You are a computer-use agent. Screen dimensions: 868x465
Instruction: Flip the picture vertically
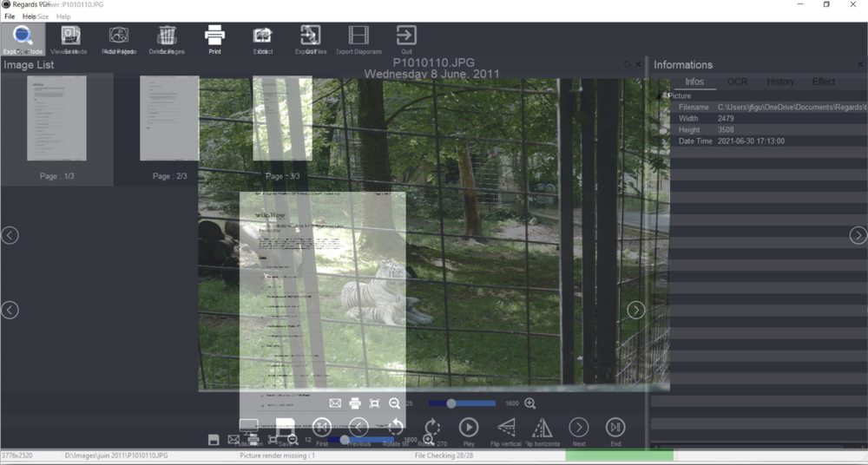(x=506, y=428)
